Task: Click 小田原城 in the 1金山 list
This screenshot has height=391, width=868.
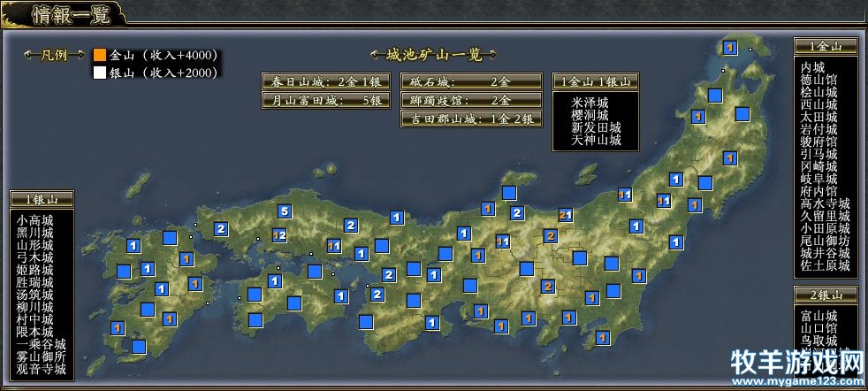Action: point(826,229)
